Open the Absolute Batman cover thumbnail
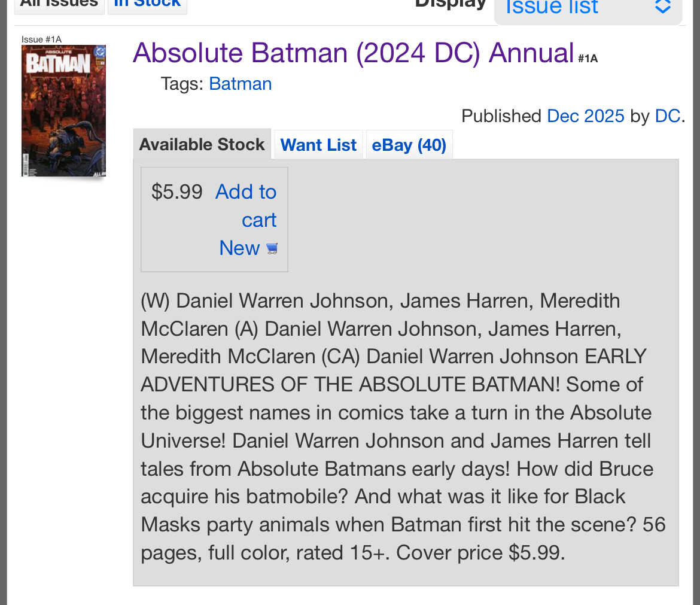 [x=63, y=111]
